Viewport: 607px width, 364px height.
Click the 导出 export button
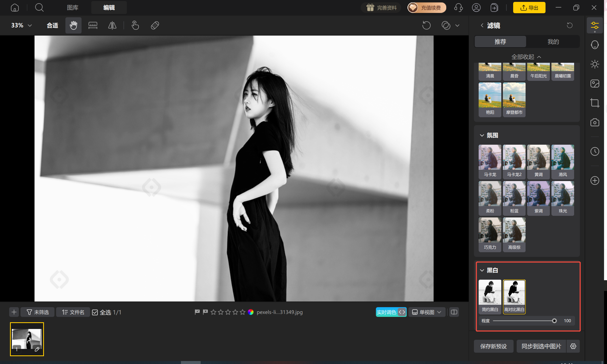pos(529,8)
